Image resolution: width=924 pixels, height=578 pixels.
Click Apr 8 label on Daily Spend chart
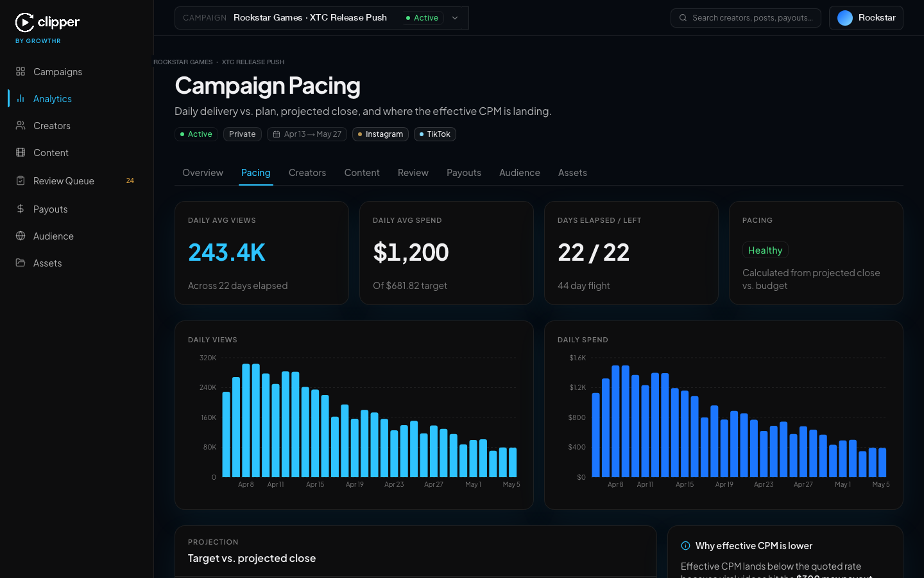(x=615, y=485)
